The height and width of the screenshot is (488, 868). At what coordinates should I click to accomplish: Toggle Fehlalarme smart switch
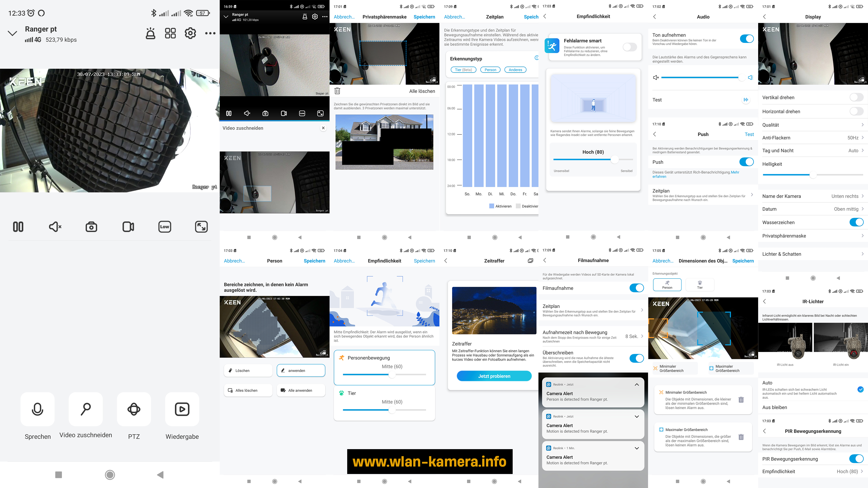coord(630,47)
